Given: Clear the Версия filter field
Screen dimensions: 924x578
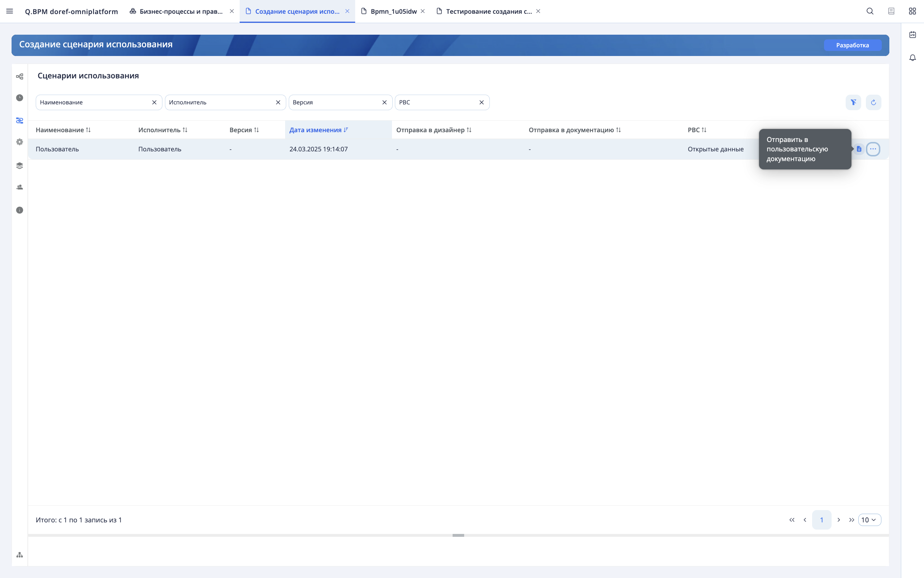Looking at the screenshot, I should (x=384, y=102).
